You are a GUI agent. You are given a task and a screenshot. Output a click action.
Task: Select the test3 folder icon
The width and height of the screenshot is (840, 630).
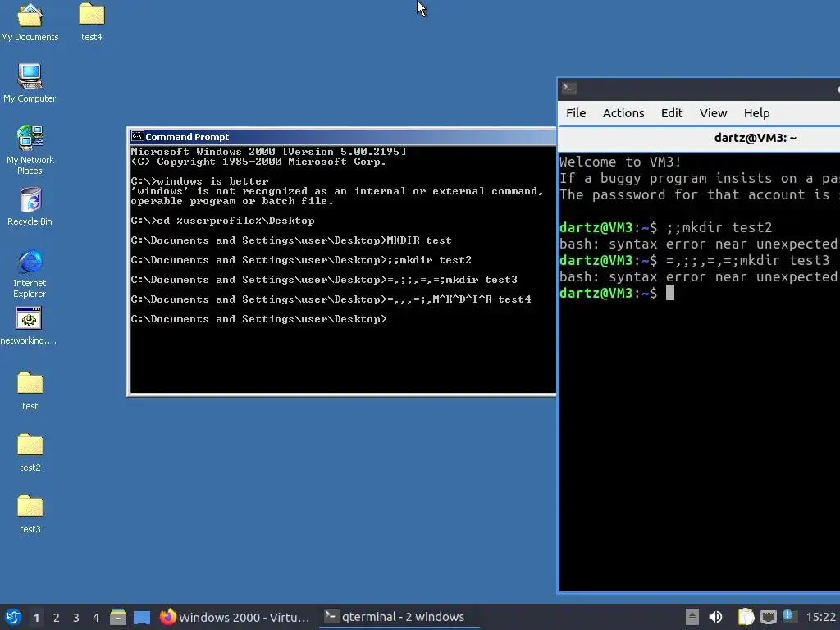30,514
